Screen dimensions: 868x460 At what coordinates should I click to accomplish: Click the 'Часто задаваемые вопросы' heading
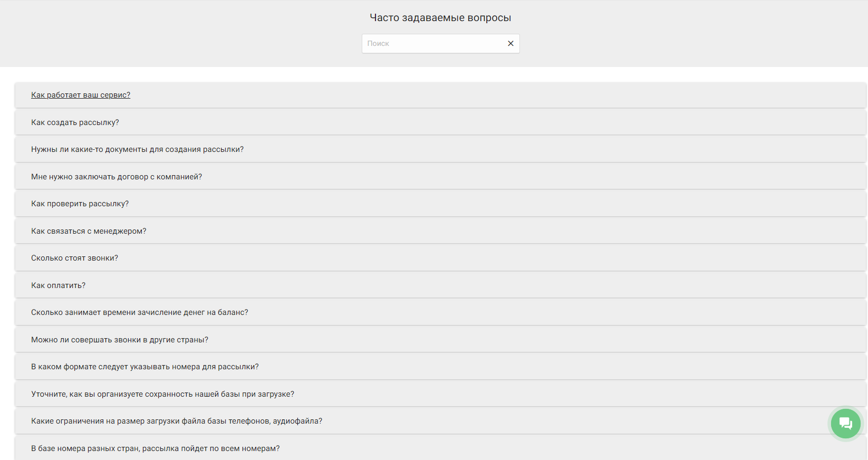pos(440,17)
